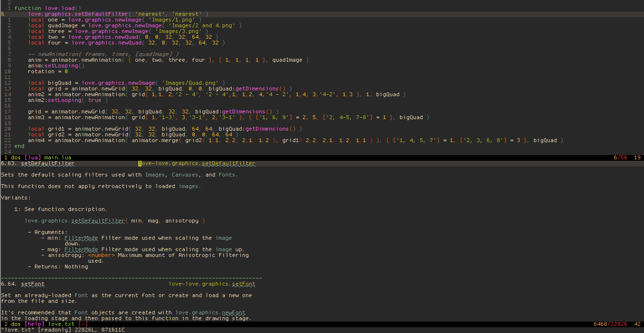Follow the 'Images' link in the description
644x333 pixels.
pyautogui.click(x=155, y=175)
